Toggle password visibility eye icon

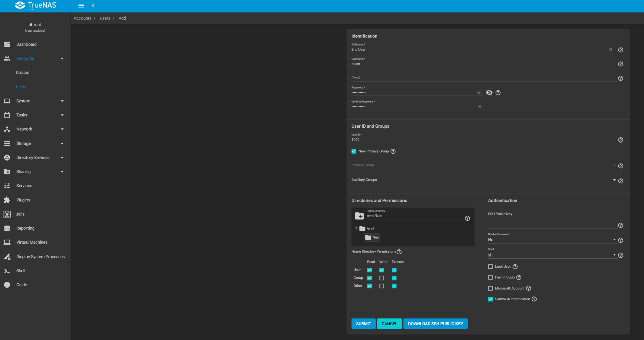pyautogui.click(x=489, y=93)
